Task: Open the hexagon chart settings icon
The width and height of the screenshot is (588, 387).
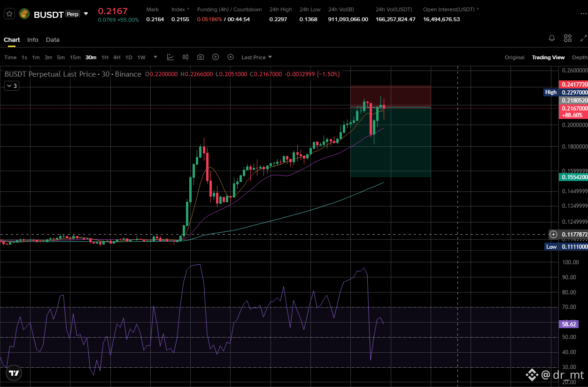Action: [231, 57]
